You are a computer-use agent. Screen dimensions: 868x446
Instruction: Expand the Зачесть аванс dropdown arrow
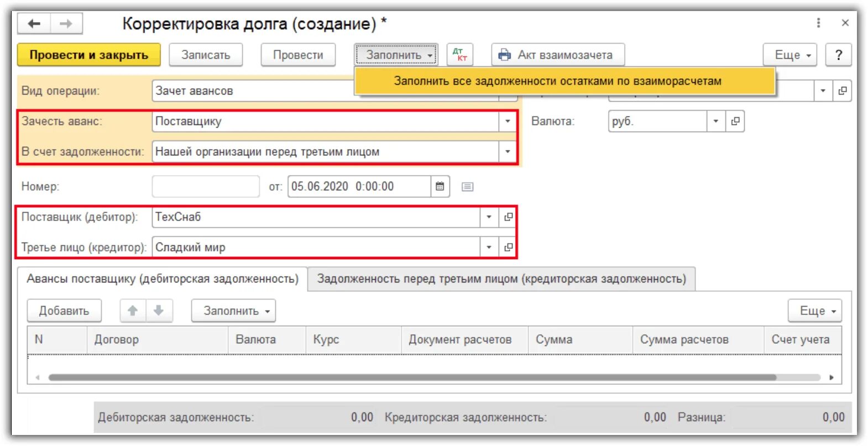(508, 122)
